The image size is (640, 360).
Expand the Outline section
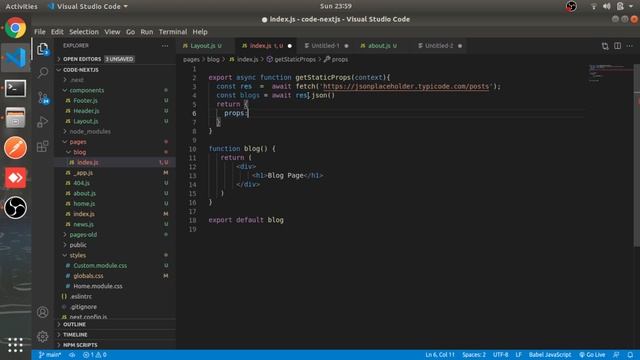115,324
